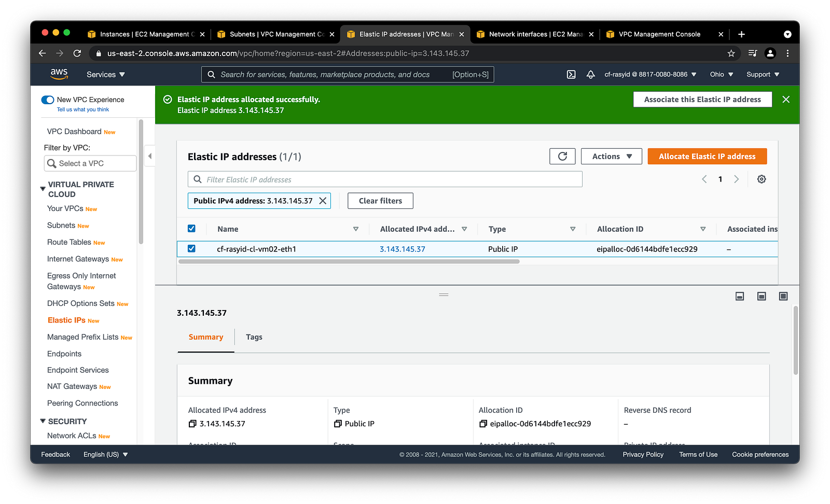830x504 pixels.
Task: Collapse the left navigation sidebar
Action: pos(149,156)
